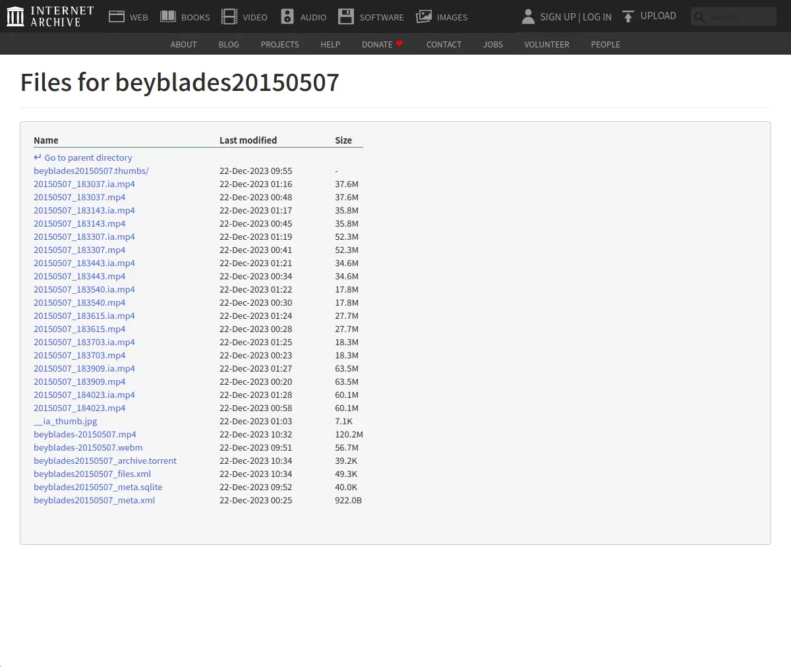Screen dimensions: 791x672
Task: Click the parent directory return arrow icon
Action: (38, 157)
